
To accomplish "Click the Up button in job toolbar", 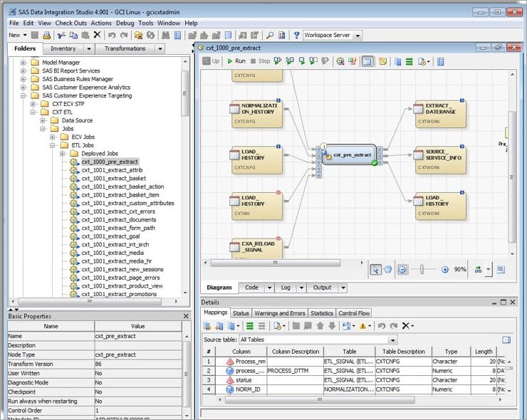I will [211, 61].
